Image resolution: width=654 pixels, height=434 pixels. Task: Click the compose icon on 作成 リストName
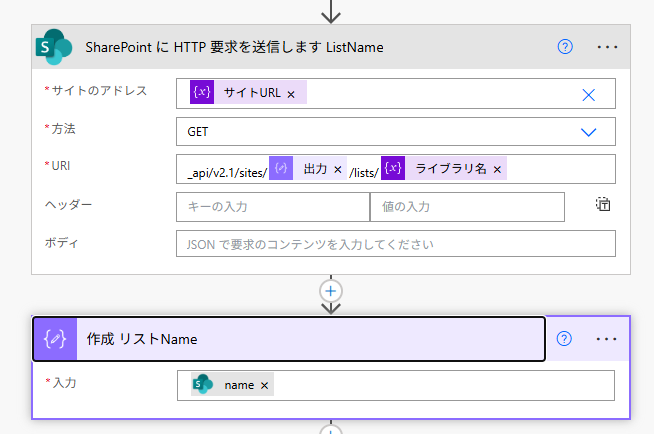[x=57, y=339]
